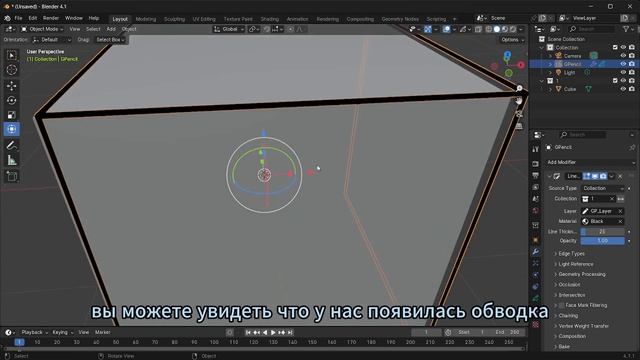The width and height of the screenshot is (640, 360).
Task: Open the outliner filter funnel icon
Action: (x=626, y=29)
